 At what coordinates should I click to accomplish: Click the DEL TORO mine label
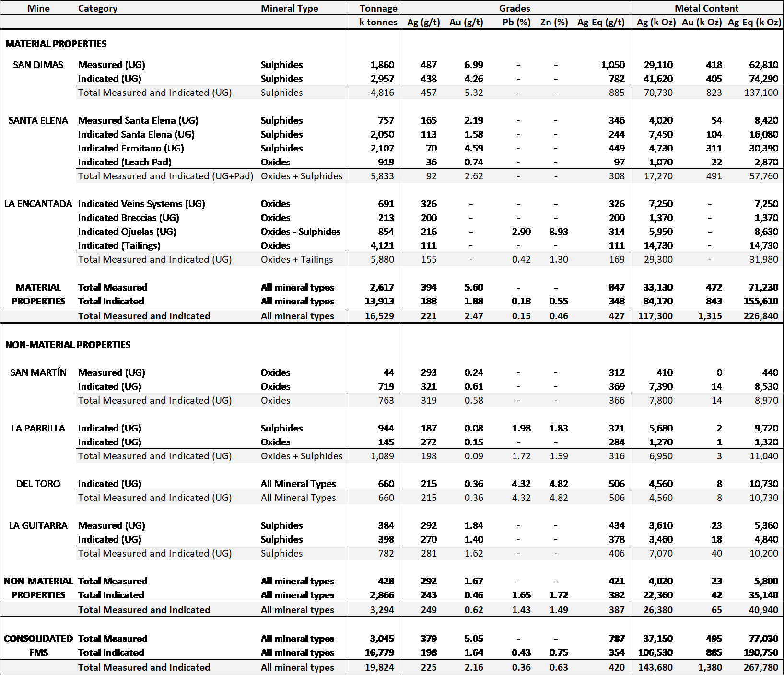click(38, 484)
